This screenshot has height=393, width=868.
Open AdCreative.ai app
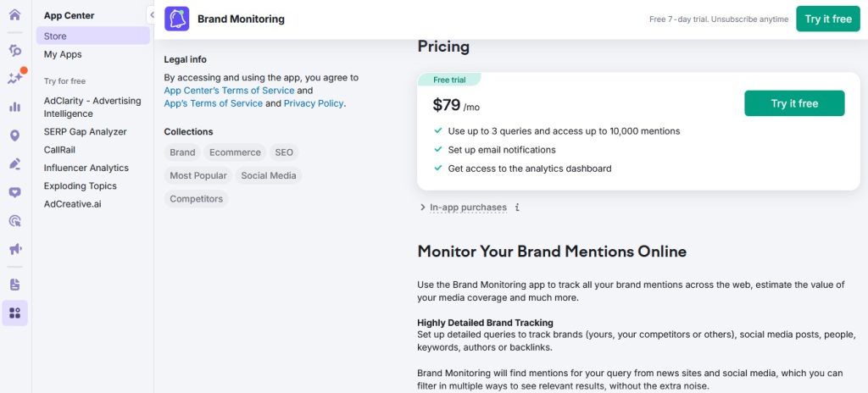click(x=73, y=204)
